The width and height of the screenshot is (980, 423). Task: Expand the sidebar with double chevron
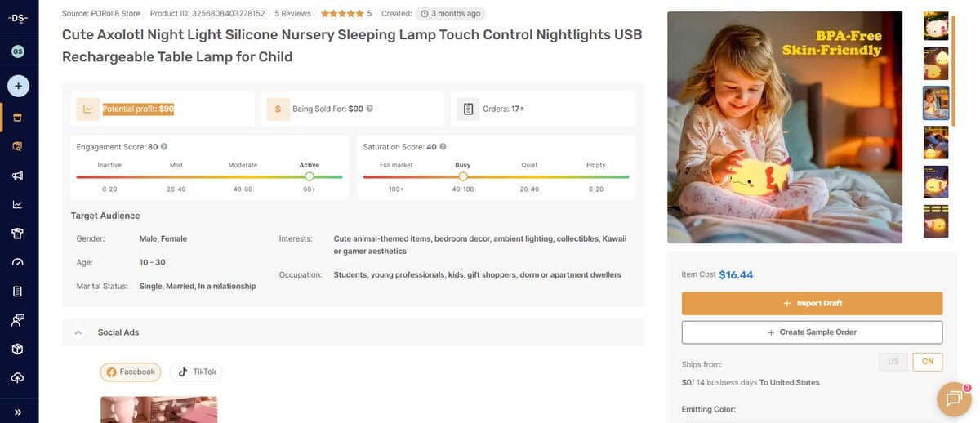[x=18, y=412]
